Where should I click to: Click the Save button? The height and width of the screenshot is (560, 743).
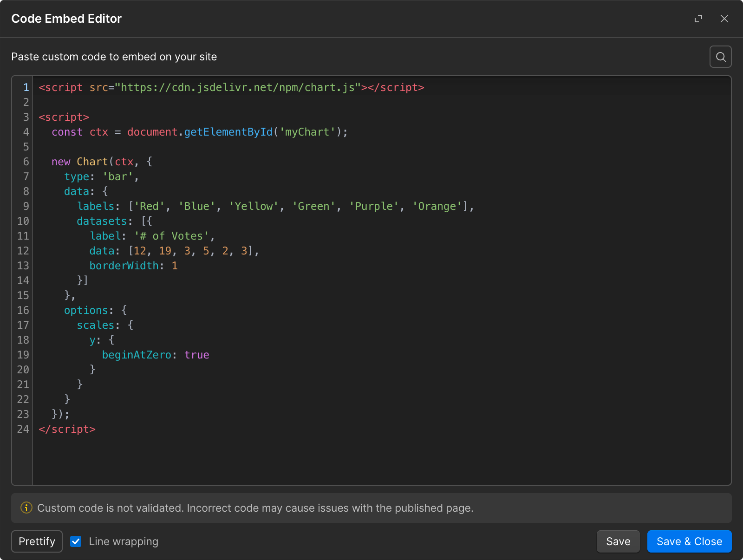point(618,541)
